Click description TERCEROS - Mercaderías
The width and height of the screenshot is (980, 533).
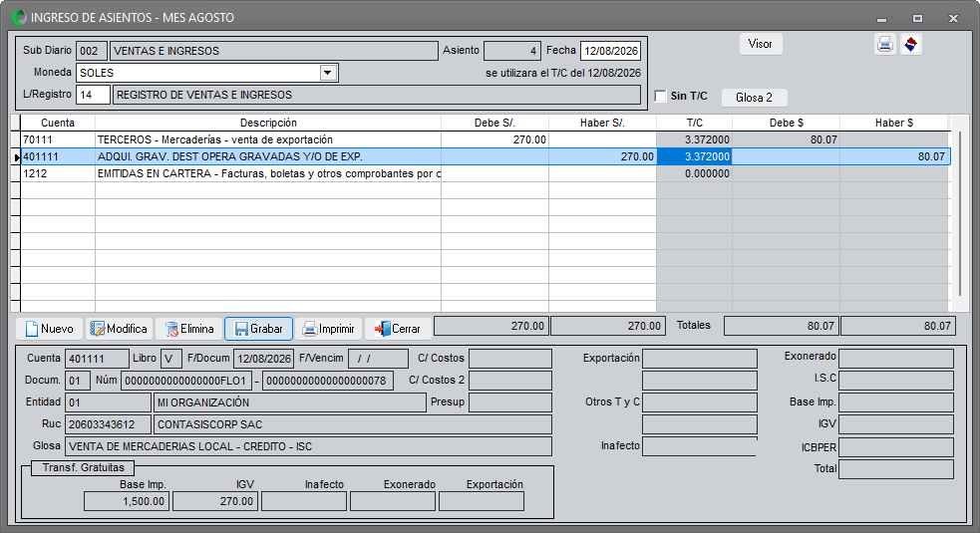268,139
